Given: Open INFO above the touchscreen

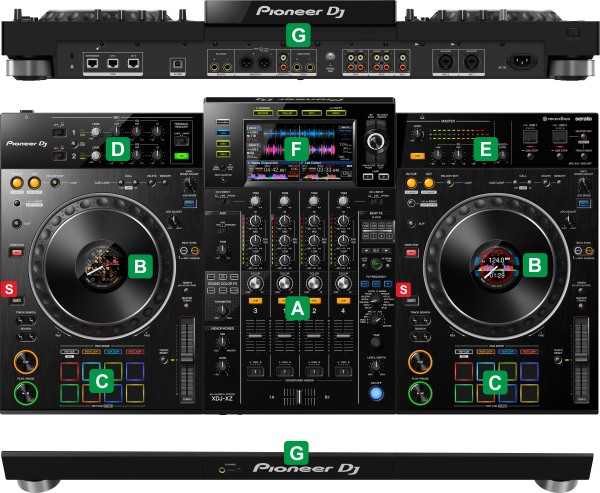Looking at the screenshot, I should pos(311,113).
